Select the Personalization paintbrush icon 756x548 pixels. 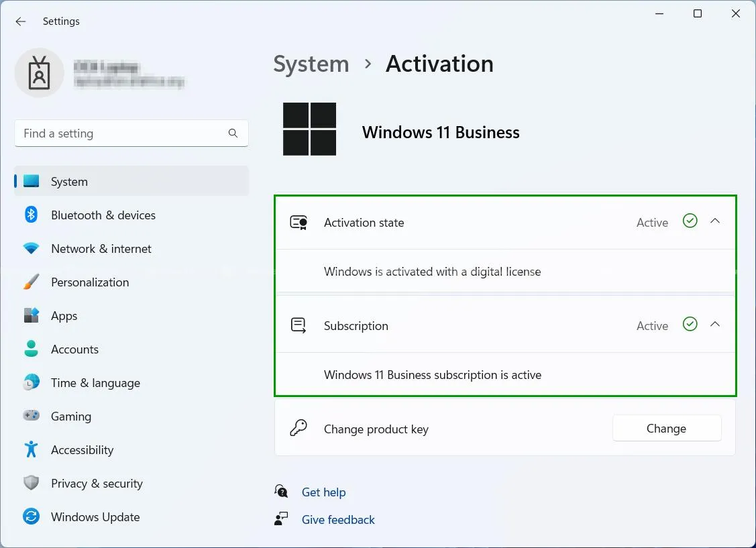click(31, 282)
